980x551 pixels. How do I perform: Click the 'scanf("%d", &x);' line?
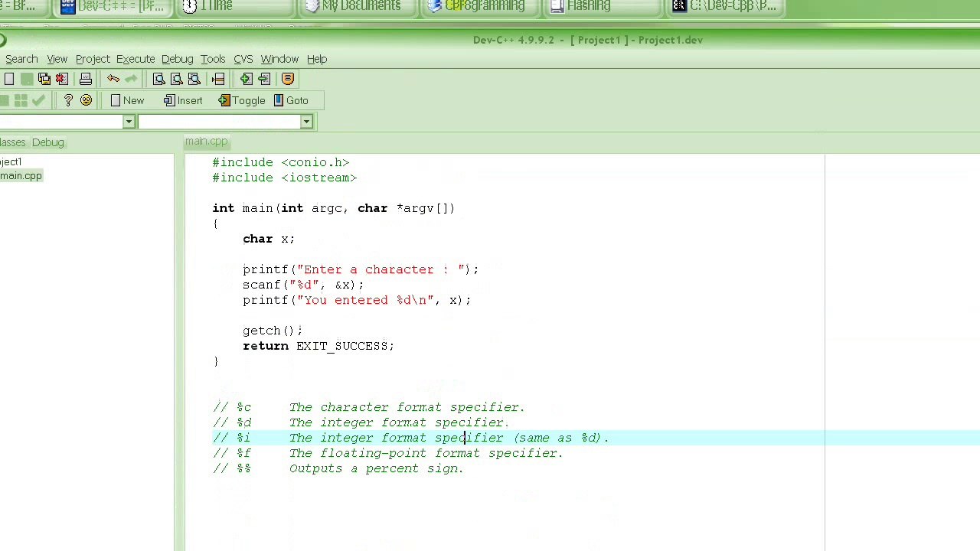click(x=304, y=285)
